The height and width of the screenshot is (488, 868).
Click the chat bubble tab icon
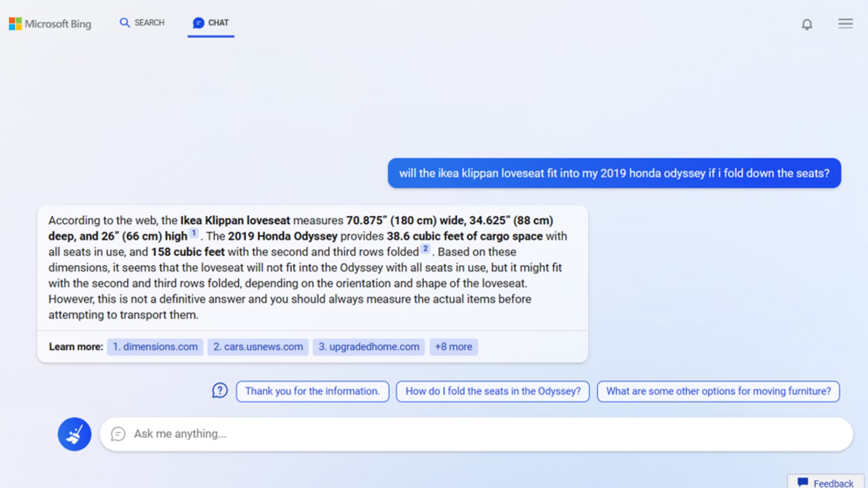point(198,23)
